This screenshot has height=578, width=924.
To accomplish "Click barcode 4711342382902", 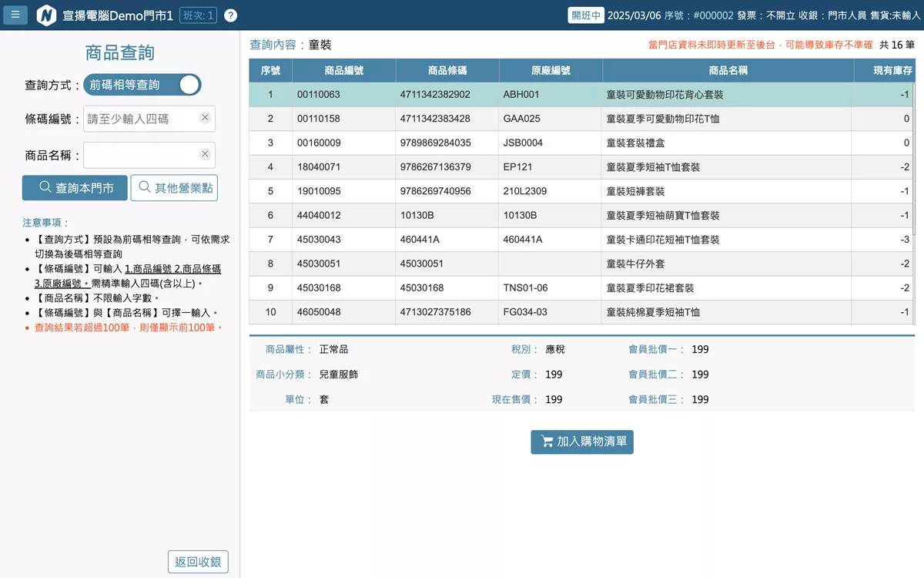I will 435,95.
